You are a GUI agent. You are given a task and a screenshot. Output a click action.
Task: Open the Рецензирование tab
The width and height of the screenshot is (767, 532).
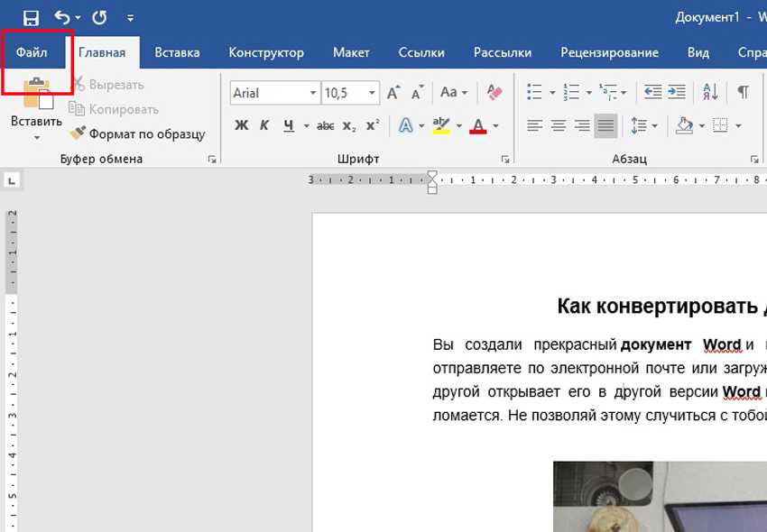(609, 52)
